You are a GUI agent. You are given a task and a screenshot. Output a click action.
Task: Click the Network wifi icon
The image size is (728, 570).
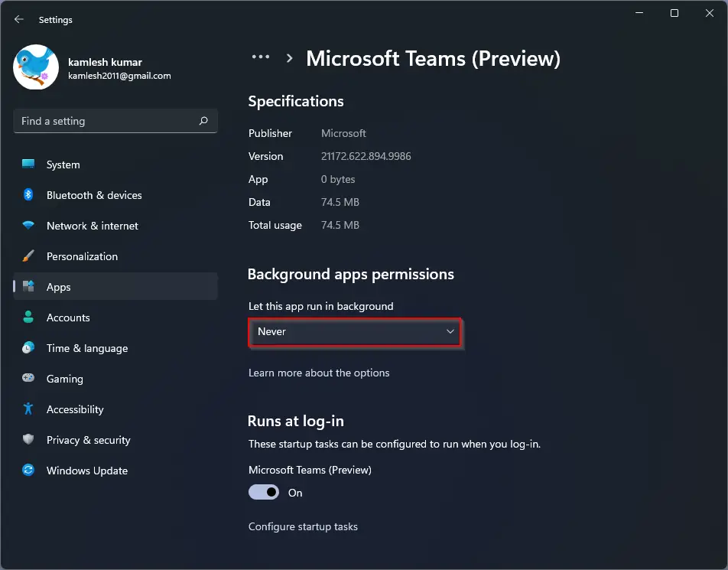pos(28,225)
